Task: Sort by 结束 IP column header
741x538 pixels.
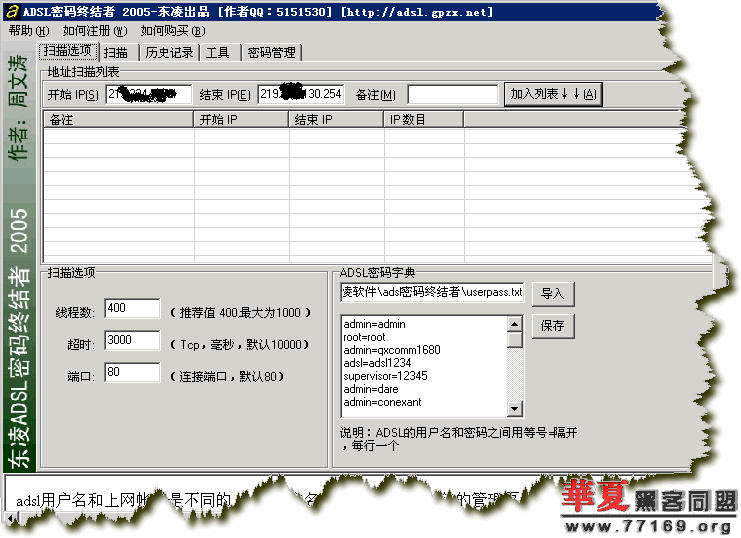Action: coord(336,120)
